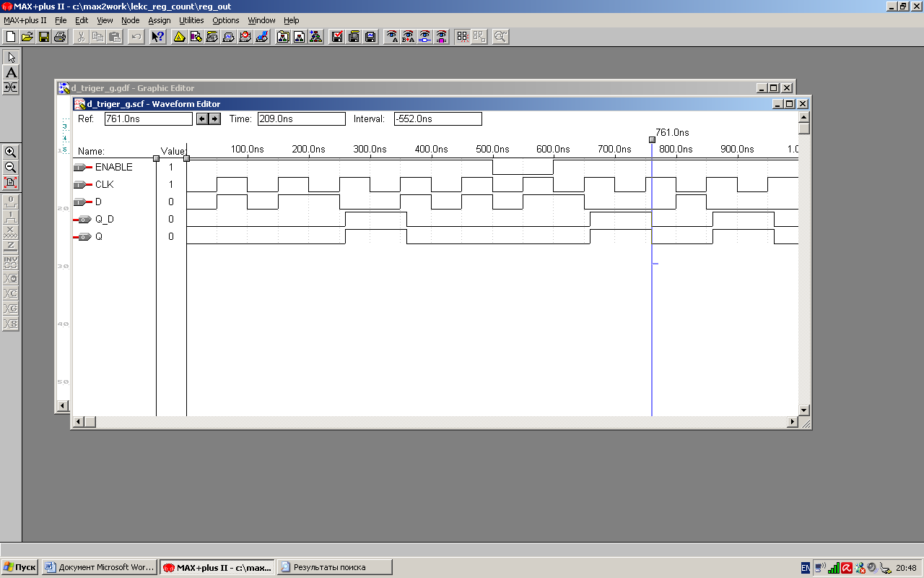Open the Options menu
Screen dimensions: 924x578
(x=226, y=20)
